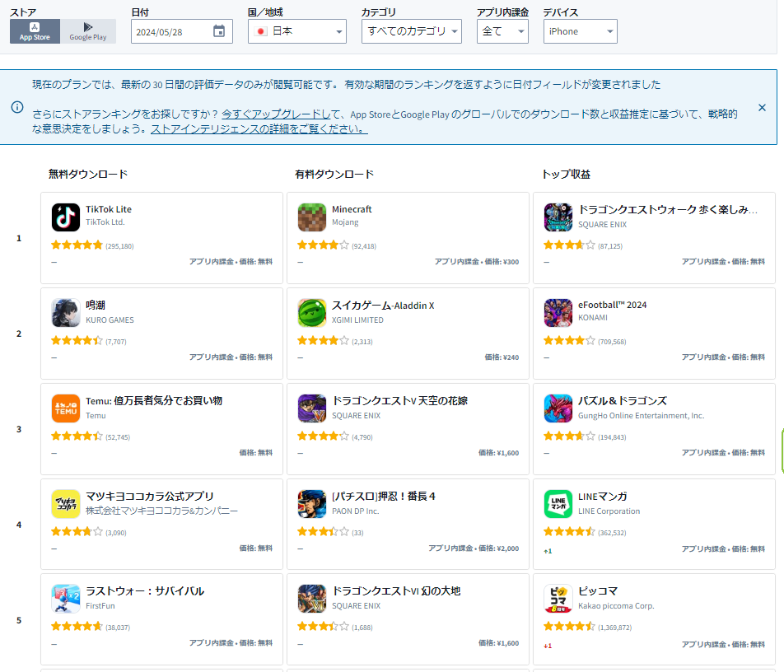Open the ドラゴンクエストウォーク app icon
This screenshot has width=784, height=672.
click(x=558, y=217)
